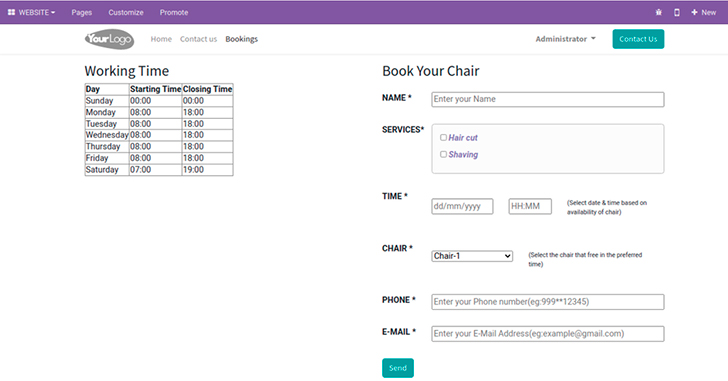This screenshot has height=381, width=728.
Task: Focus the phone number field
Action: (548, 302)
